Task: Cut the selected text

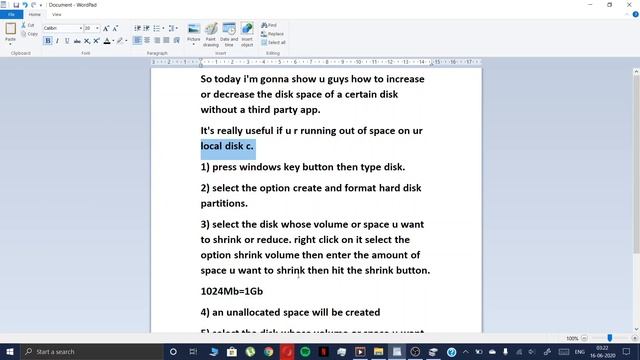Action: tap(28, 25)
